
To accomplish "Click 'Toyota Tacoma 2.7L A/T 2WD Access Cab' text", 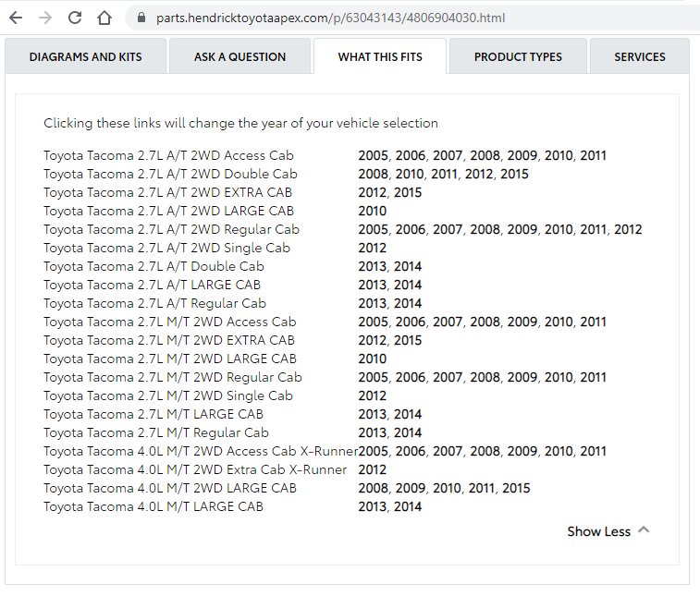I will pyautogui.click(x=168, y=155).
